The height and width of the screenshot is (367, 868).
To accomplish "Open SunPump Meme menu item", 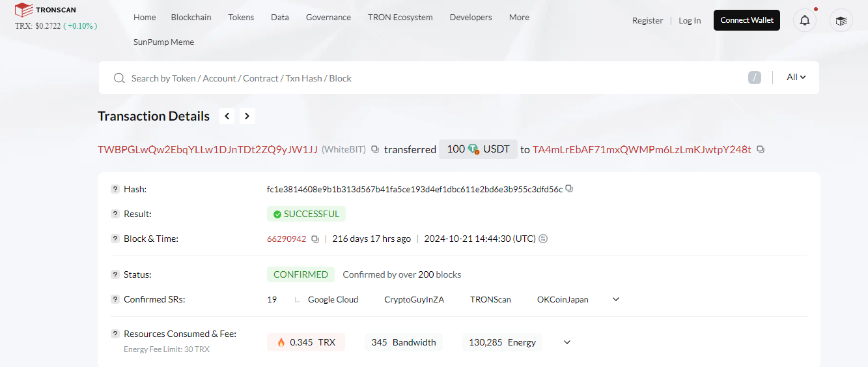I will point(164,42).
